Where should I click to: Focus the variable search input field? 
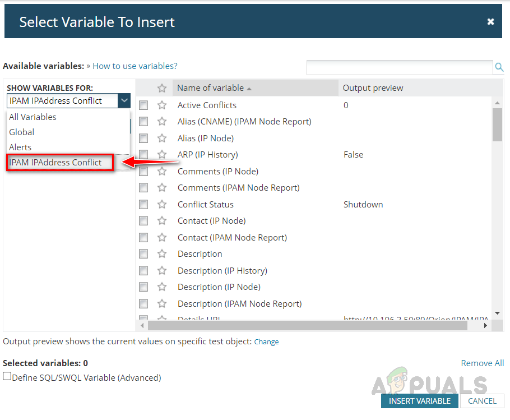click(400, 67)
